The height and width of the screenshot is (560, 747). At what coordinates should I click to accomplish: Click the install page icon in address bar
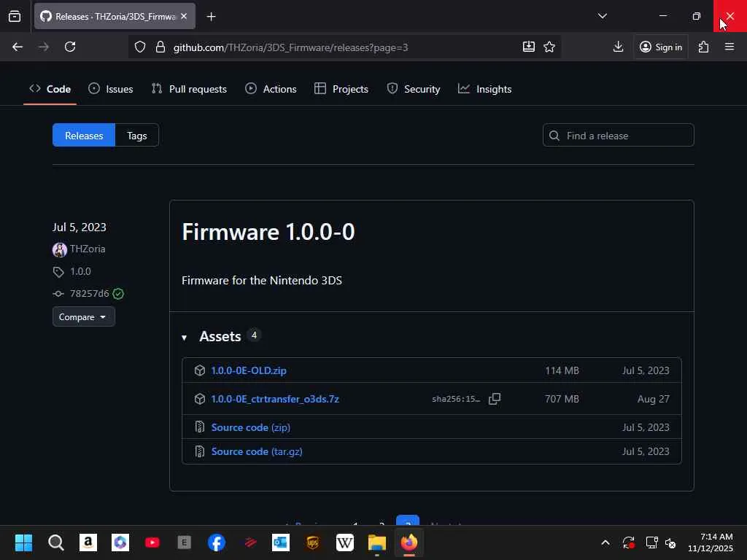coord(529,47)
